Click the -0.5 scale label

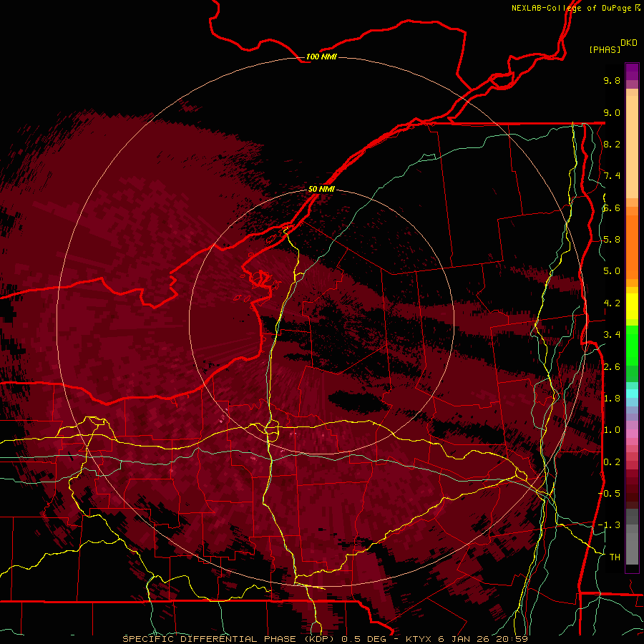point(609,493)
